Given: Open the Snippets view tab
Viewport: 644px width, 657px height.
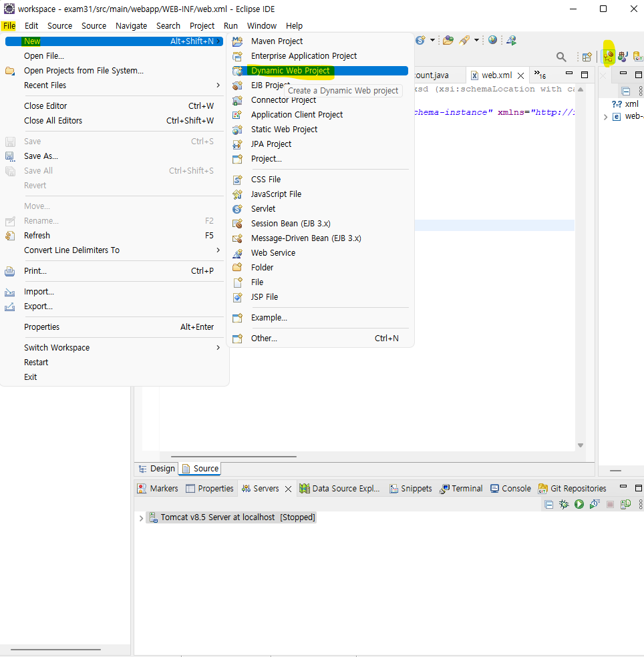Looking at the screenshot, I should coord(410,489).
